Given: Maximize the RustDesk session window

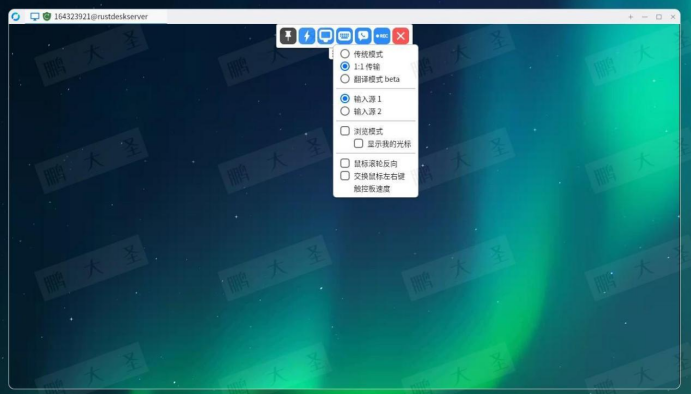Looking at the screenshot, I should (659, 17).
